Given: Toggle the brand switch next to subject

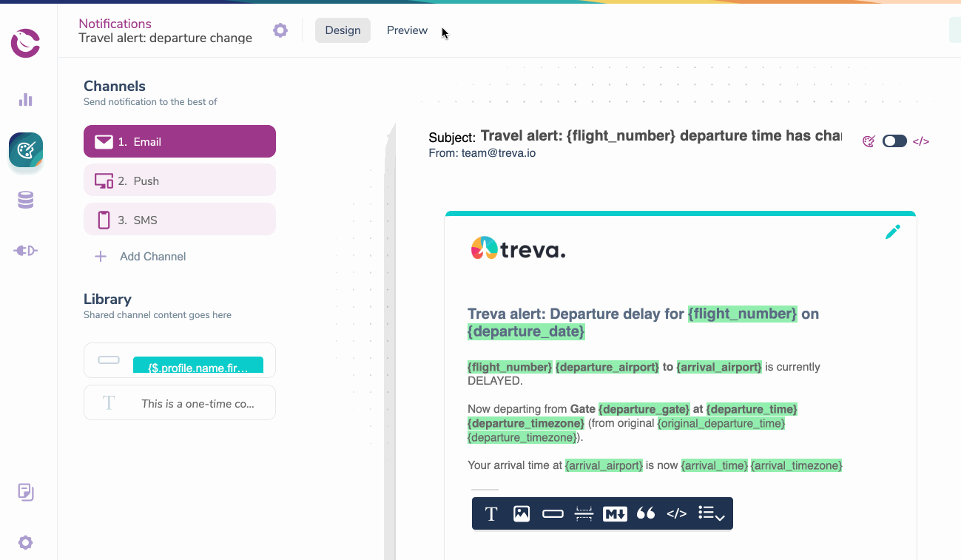Looking at the screenshot, I should [894, 141].
